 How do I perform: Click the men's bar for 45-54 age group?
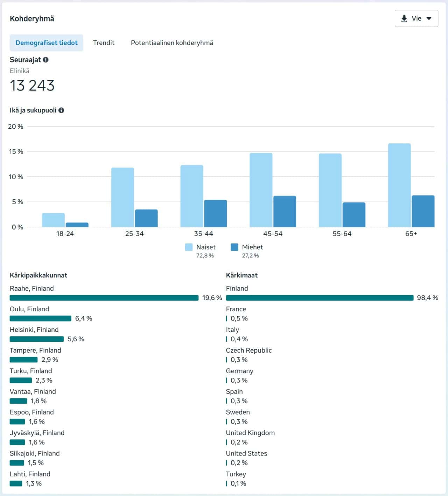tap(285, 211)
